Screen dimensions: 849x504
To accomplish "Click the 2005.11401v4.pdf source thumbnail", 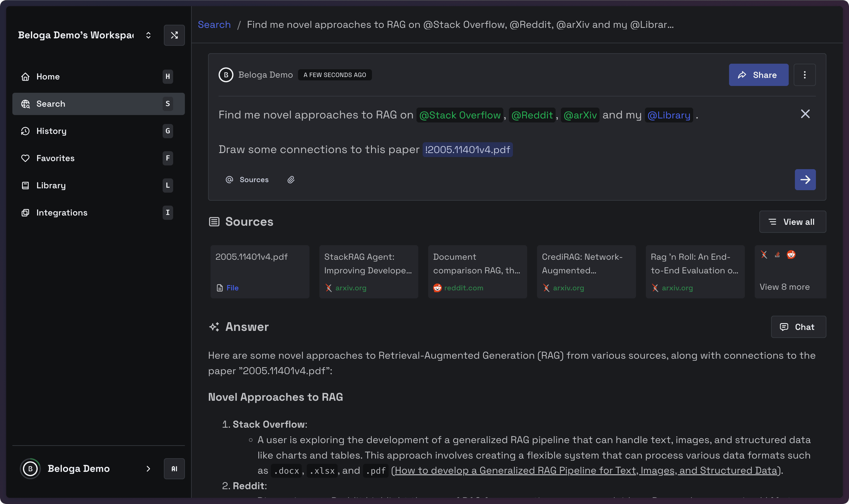I will click(259, 272).
